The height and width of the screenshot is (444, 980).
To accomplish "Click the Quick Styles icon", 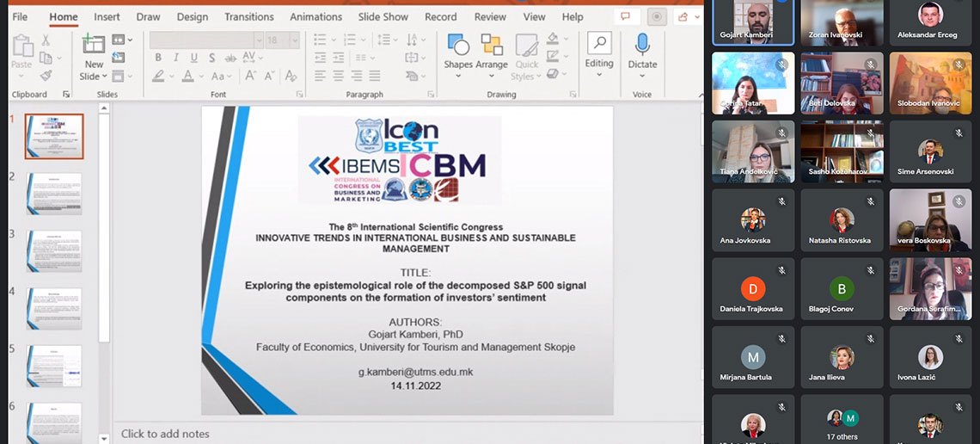I will pos(527,46).
